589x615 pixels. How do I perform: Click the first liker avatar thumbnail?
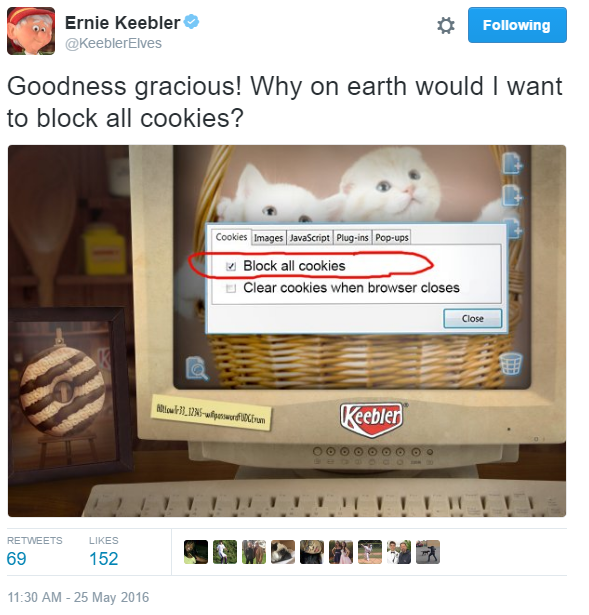pyautogui.click(x=196, y=552)
